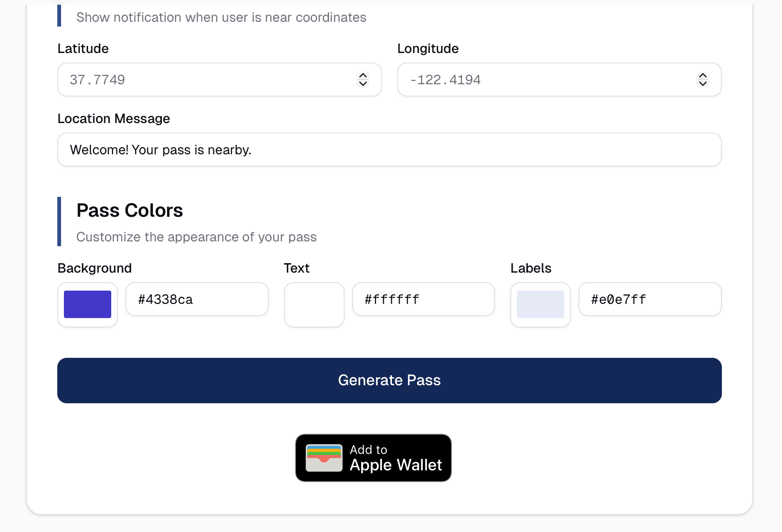Screen dimensions: 782x532
Task: Click the notification coordinates description text
Action: coord(221,17)
